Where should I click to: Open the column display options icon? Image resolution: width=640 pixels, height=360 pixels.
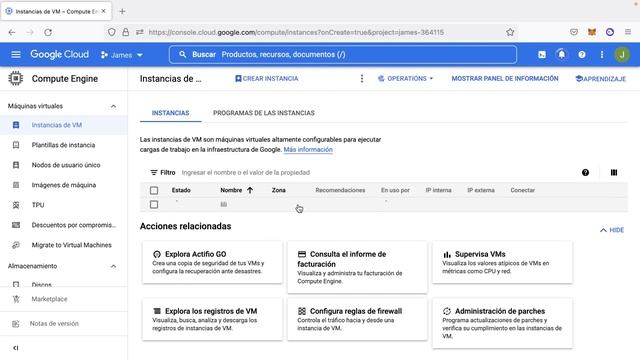click(614, 173)
